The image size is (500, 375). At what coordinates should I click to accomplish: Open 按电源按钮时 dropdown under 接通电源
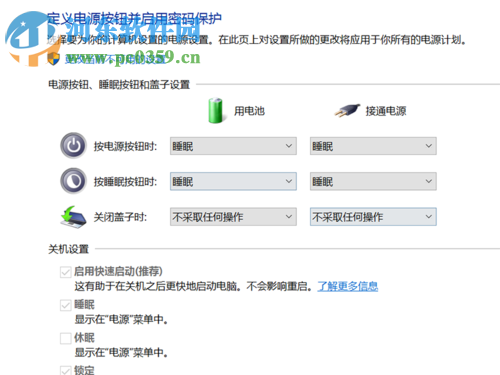(373, 146)
